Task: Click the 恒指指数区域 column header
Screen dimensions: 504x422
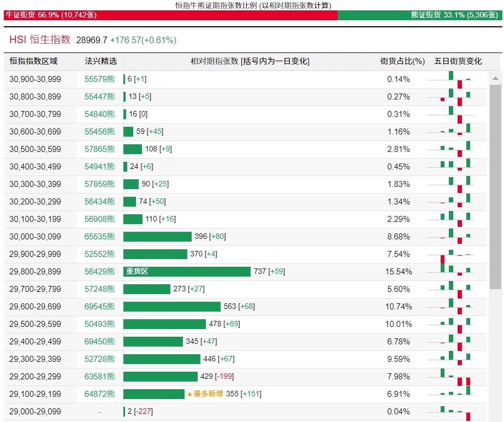Action: click(33, 61)
